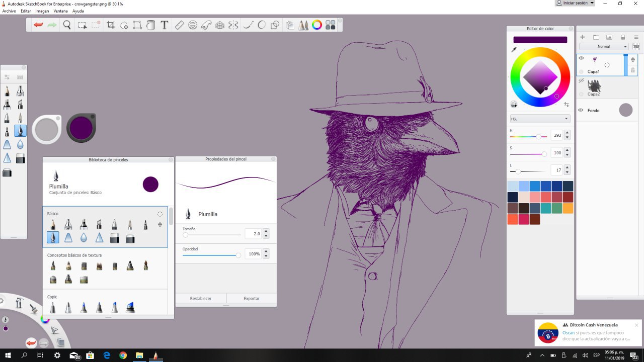Open the Editar menu
The width and height of the screenshot is (644, 362).
tap(26, 11)
